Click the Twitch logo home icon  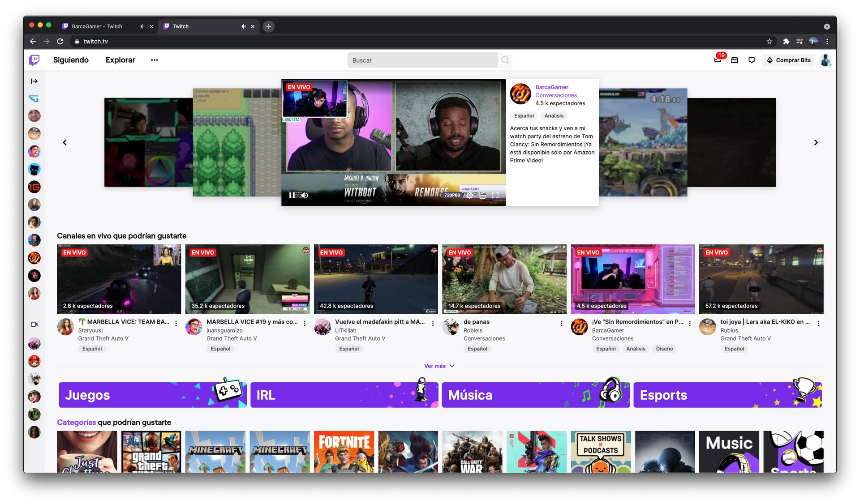[34, 60]
